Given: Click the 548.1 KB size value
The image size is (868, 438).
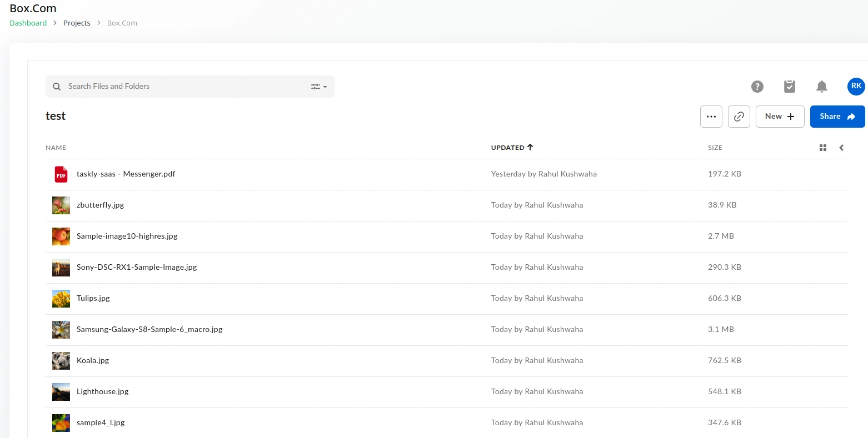Looking at the screenshot, I should coord(725,391).
